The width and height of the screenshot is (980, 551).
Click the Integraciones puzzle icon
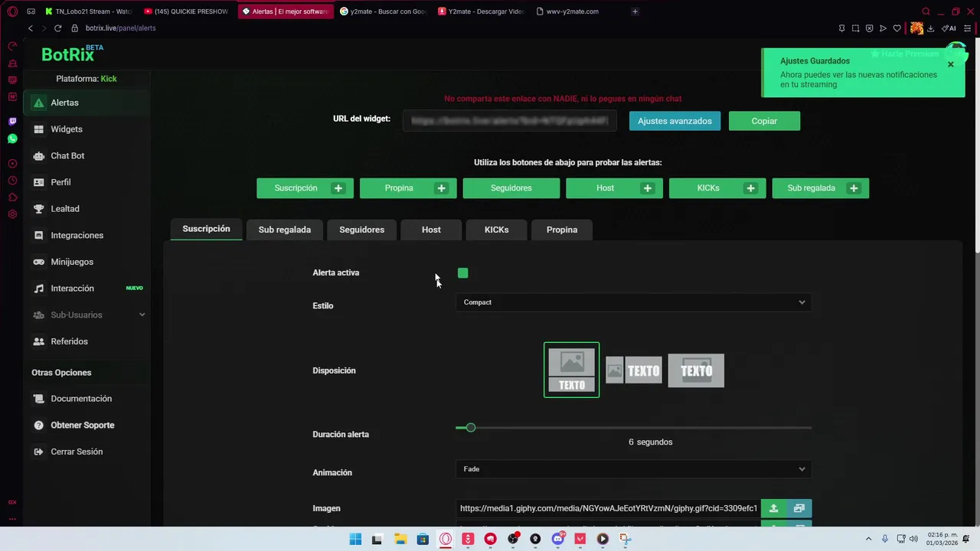coord(38,236)
